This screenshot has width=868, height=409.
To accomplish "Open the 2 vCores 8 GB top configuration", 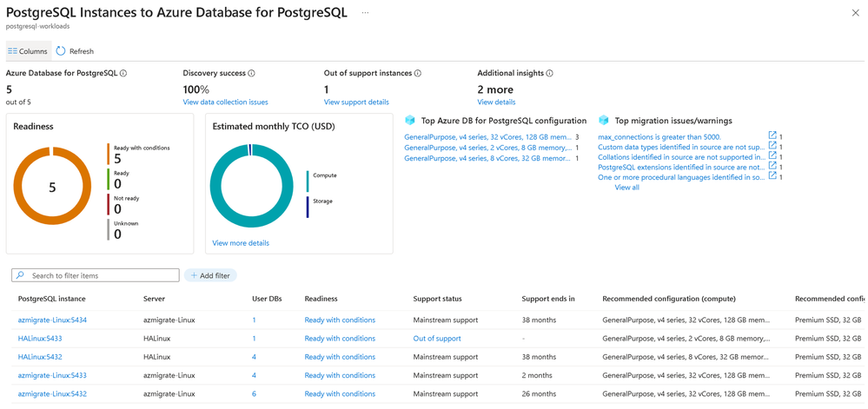I will [488, 148].
